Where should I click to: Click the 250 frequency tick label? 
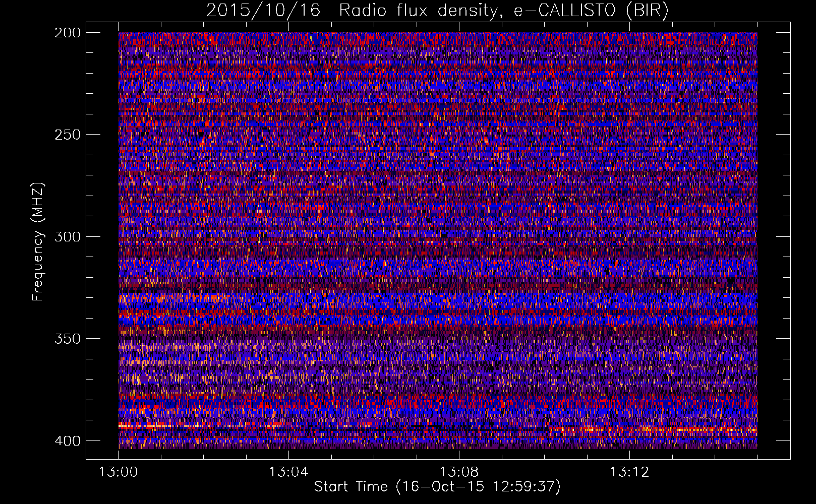pyautogui.click(x=67, y=135)
